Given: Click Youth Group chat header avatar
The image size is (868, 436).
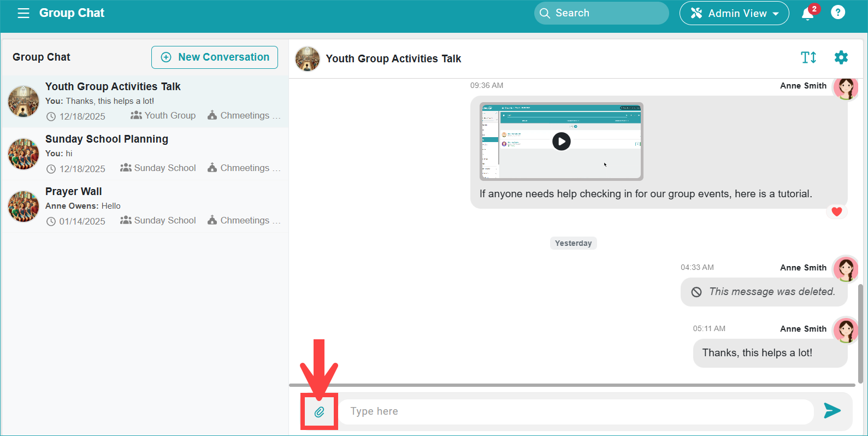Looking at the screenshot, I should click(x=308, y=58).
